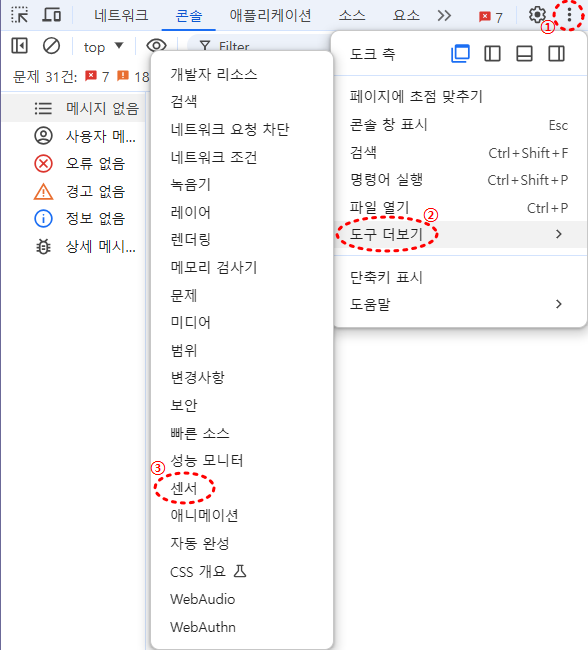This screenshot has width=588, height=650.
Task: Open 센서 tool
Action: [x=242, y=488]
